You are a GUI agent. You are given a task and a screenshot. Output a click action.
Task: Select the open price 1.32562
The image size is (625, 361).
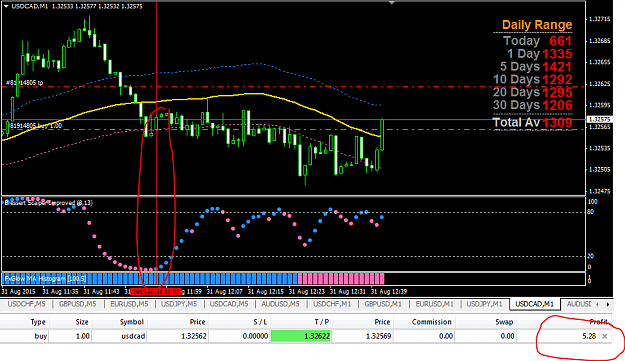[194, 336]
